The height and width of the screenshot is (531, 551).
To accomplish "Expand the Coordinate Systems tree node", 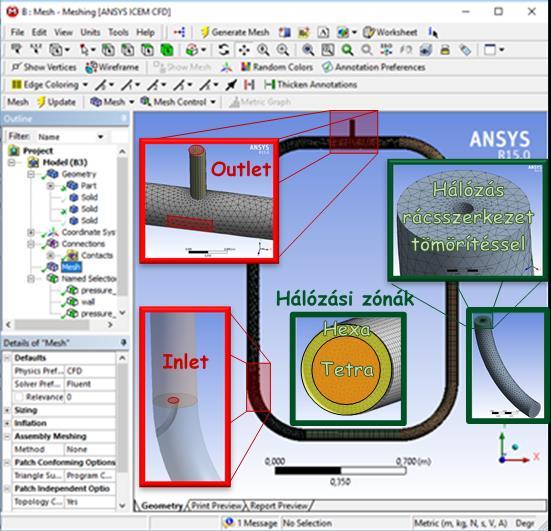I will [31, 232].
